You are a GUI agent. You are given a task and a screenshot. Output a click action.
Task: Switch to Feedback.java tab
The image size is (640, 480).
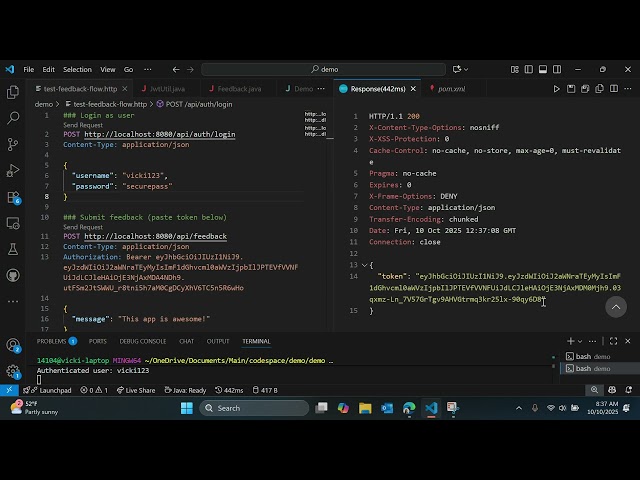[x=239, y=89]
